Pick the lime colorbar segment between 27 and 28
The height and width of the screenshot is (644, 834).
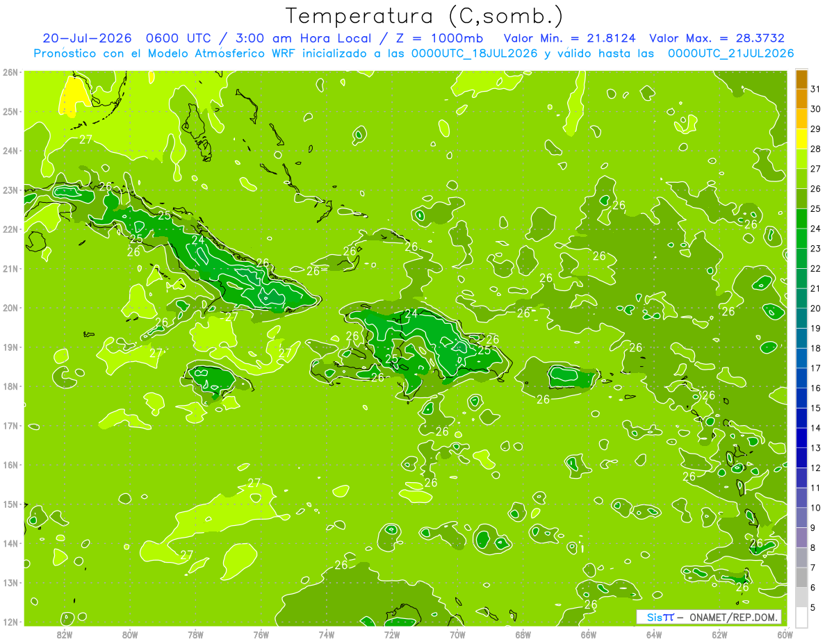tap(801, 159)
